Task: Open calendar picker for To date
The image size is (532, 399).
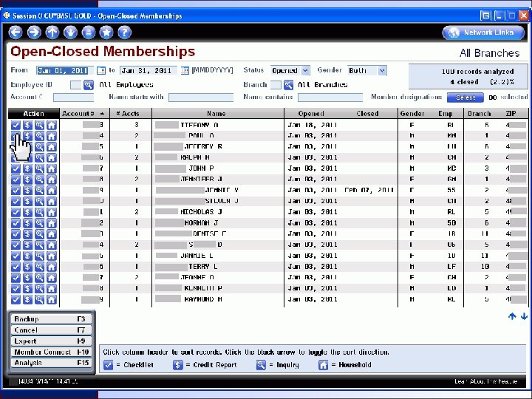Action: click(185, 71)
